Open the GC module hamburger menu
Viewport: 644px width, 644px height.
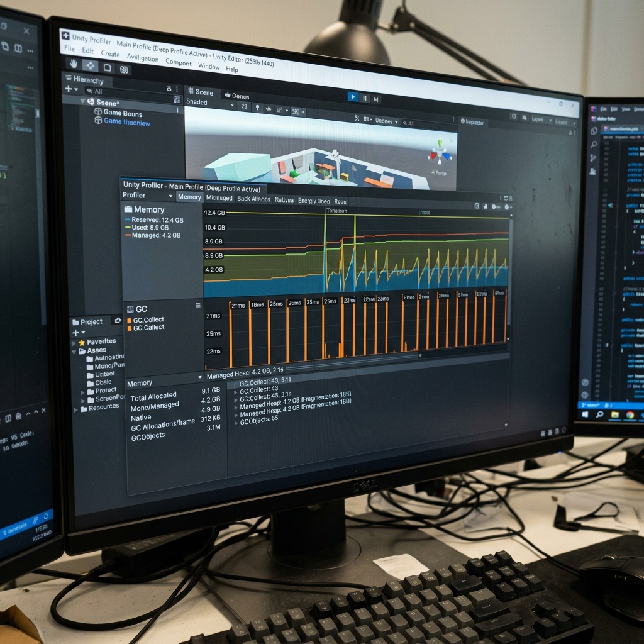[198, 305]
